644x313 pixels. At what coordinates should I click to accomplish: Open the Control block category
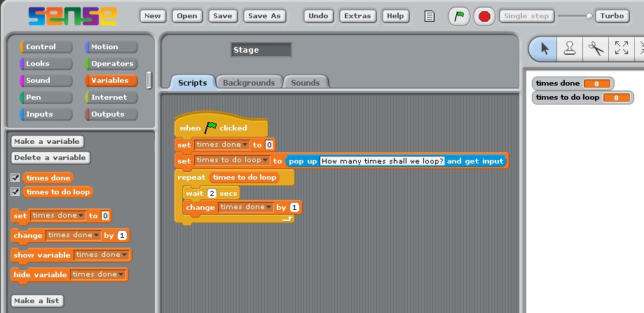pos(46,47)
